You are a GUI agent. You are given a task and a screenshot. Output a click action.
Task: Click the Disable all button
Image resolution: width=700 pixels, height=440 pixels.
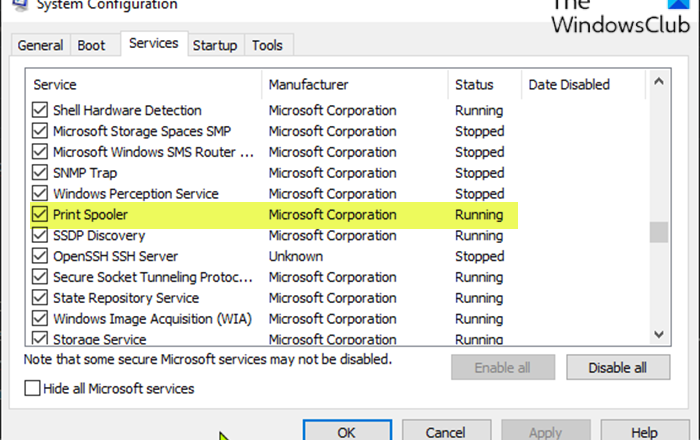coord(617,368)
